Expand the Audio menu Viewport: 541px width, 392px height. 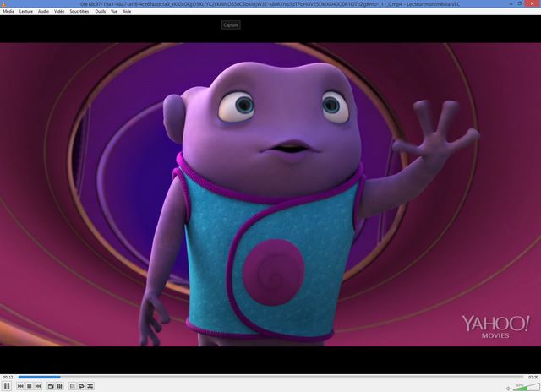pos(43,13)
